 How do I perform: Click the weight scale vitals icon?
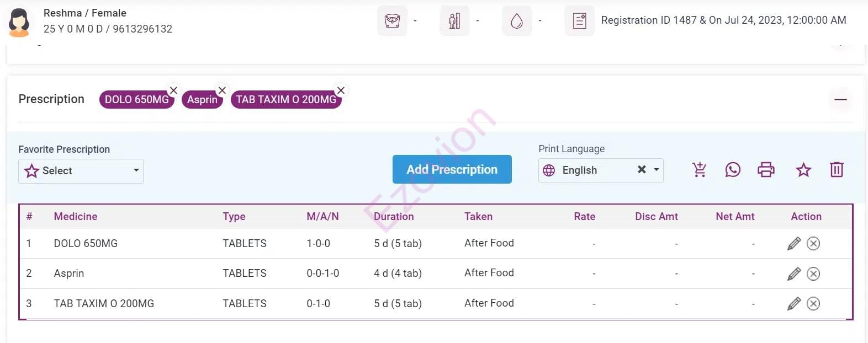(392, 21)
